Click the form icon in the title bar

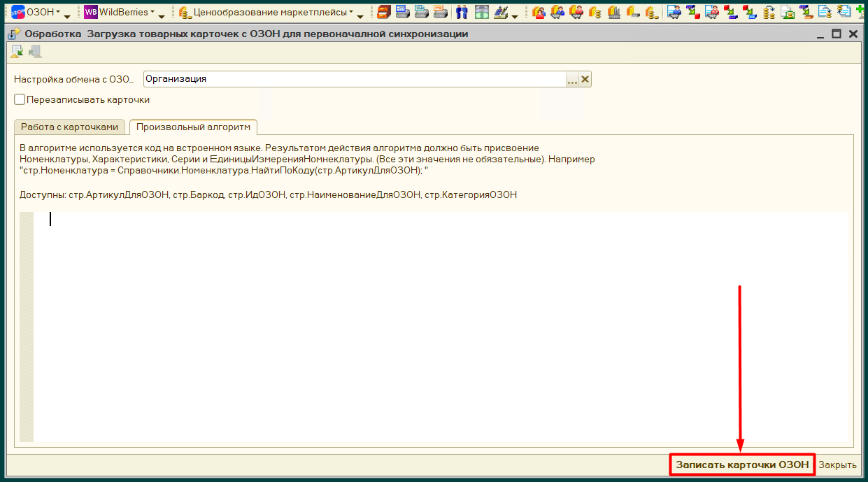(x=14, y=34)
